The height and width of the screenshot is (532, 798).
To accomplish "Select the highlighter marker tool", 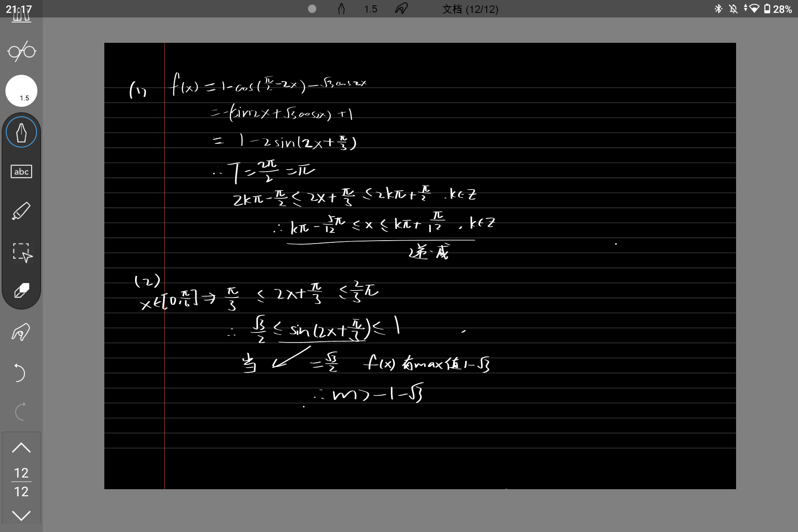I will coord(21,211).
